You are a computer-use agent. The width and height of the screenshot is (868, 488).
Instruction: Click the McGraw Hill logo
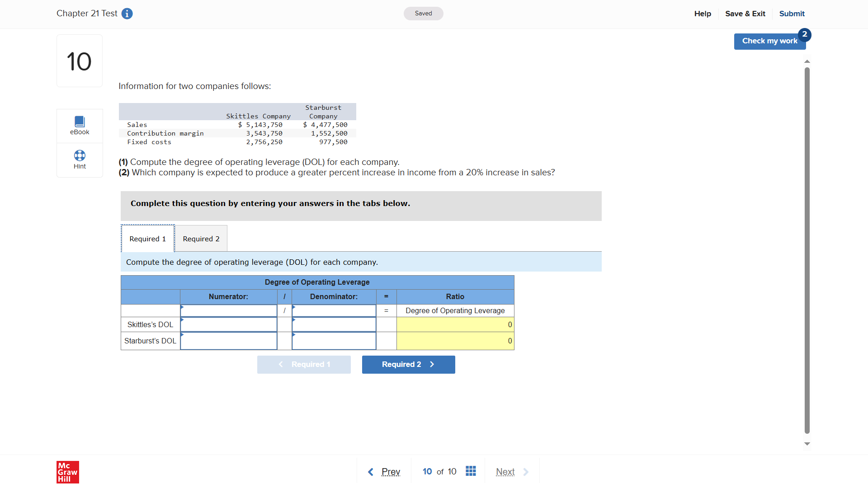(x=68, y=472)
